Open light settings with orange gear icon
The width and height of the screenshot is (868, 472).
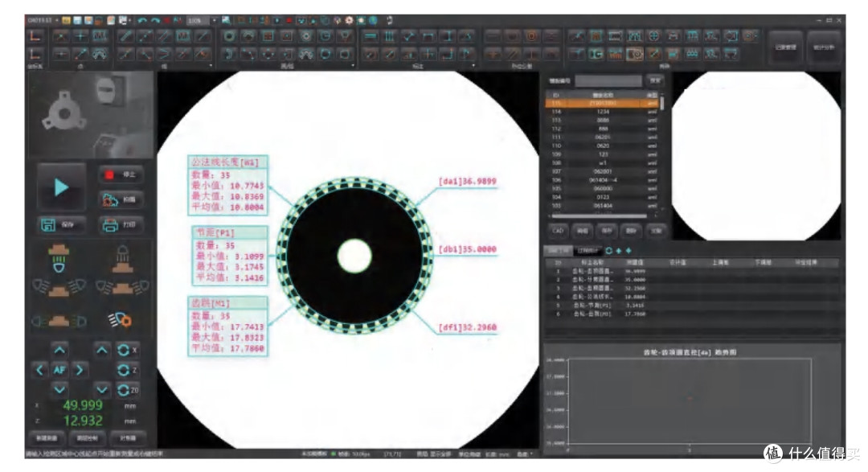(x=120, y=320)
